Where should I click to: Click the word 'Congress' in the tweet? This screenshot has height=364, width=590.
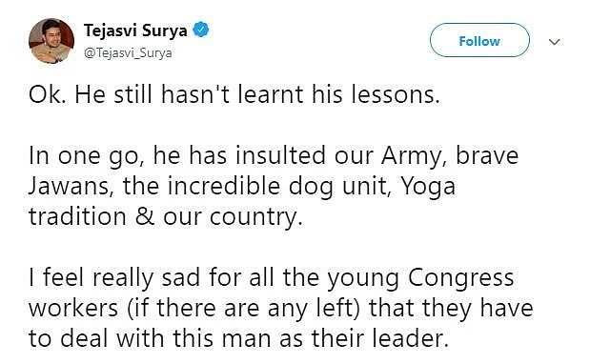click(461, 278)
